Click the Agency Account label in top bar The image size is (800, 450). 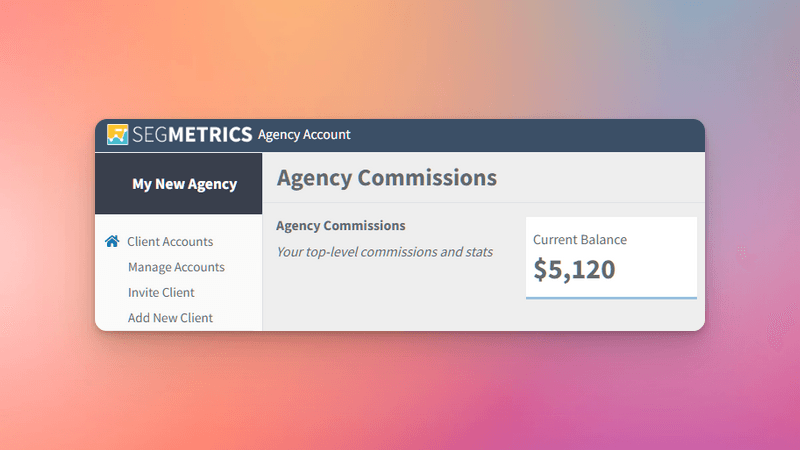(x=304, y=135)
